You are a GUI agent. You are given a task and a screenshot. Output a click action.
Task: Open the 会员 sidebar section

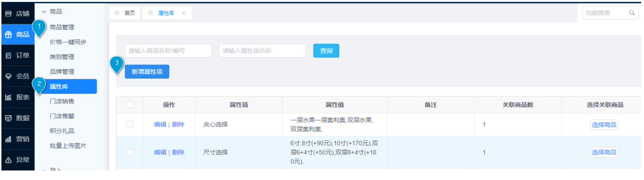17,76
